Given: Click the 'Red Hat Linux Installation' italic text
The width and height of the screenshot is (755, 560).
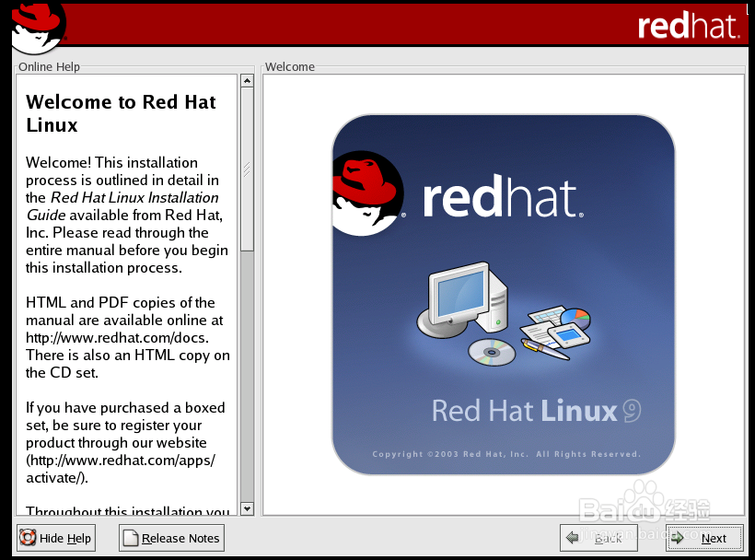Looking at the screenshot, I should click(134, 197).
